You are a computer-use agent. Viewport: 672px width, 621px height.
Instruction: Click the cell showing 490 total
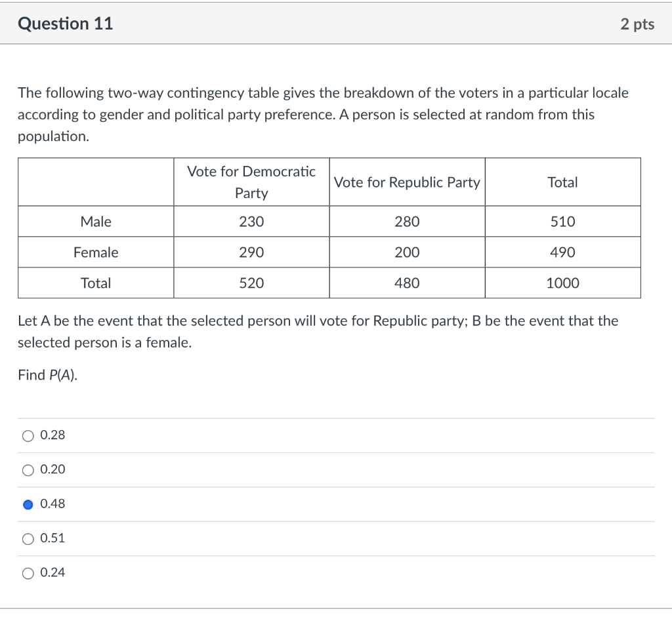562,252
